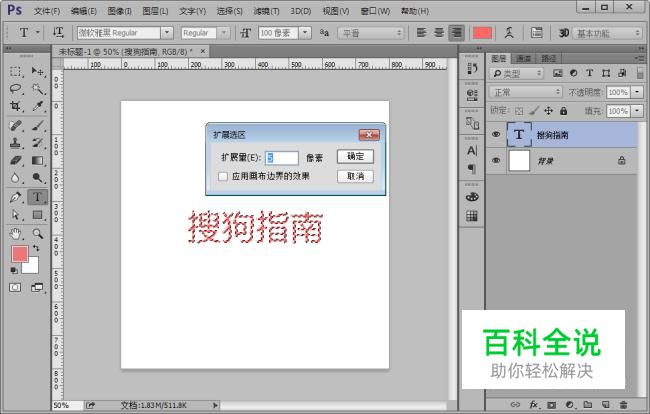This screenshot has width=650, height=414.
Task: Add a layer style with fx icon
Action: pos(534,404)
